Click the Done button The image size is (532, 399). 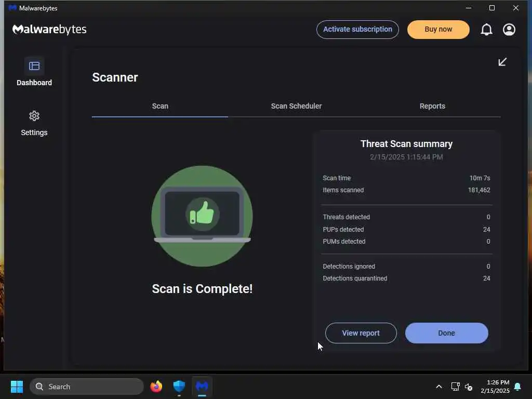pyautogui.click(x=446, y=333)
